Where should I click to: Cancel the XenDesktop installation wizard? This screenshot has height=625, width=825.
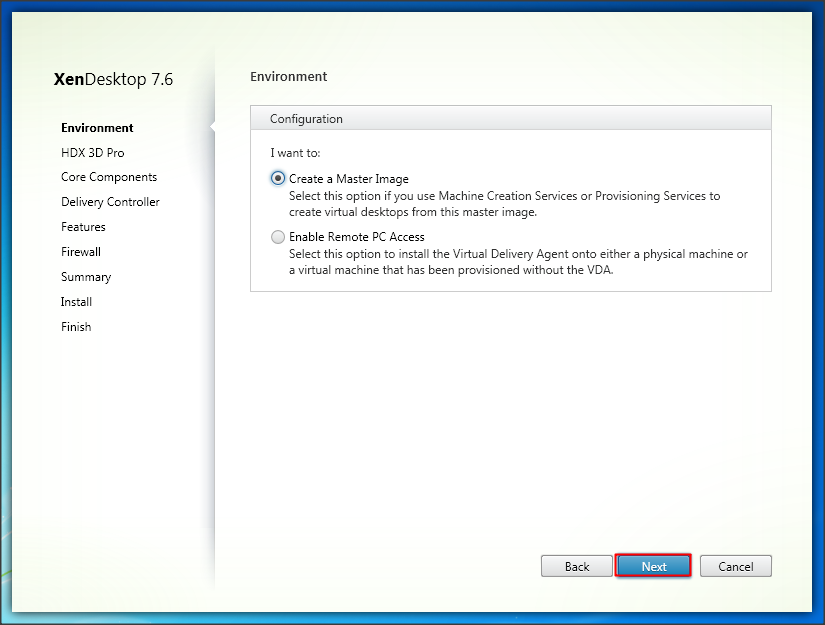click(x=735, y=566)
